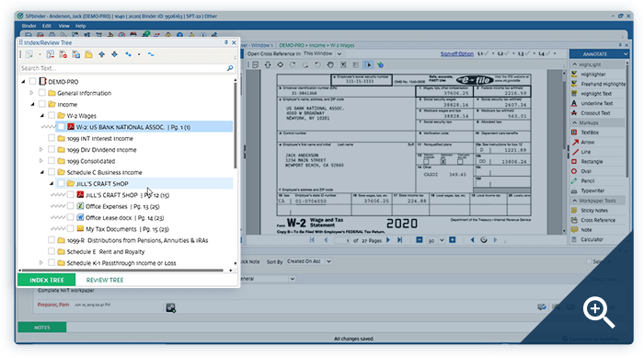Select the Rectangle markup tool
The height and width of the screenshot is (358, 644).
[x=587, y=162]
